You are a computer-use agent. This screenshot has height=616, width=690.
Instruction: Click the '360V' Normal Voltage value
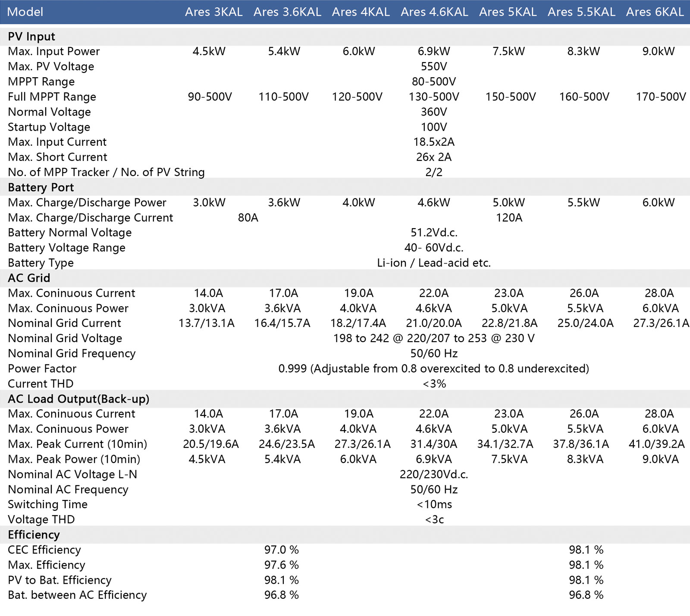434,112
